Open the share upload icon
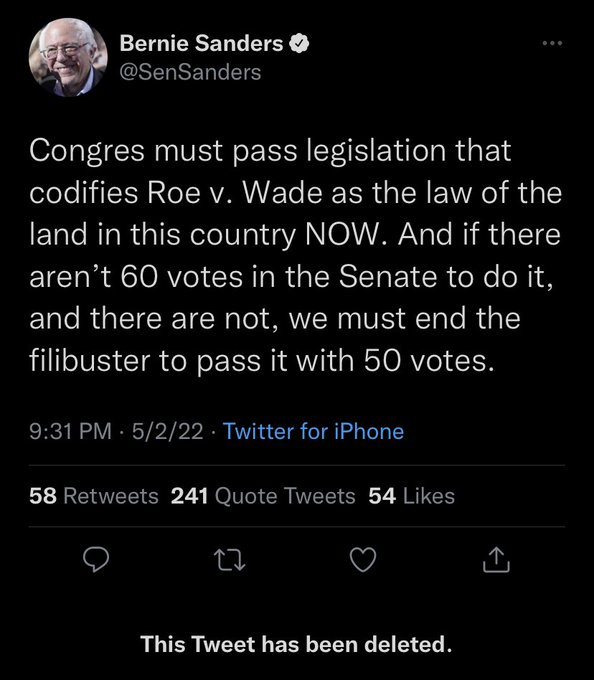Screen dimensions: 594x680 click(x=496, y=560)
